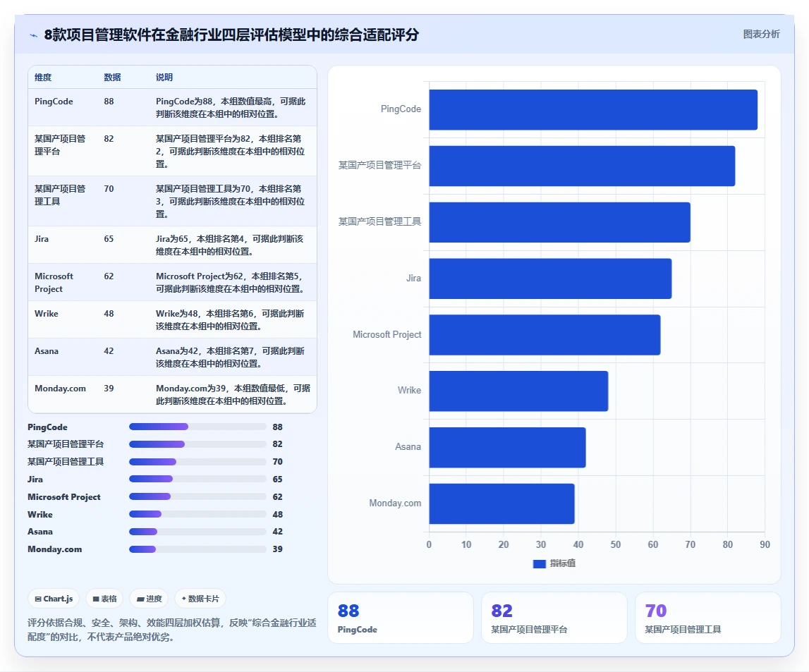Select the 进度 tag chip
809x672 pixels.
pyautogui.click(x=149, y=599)
